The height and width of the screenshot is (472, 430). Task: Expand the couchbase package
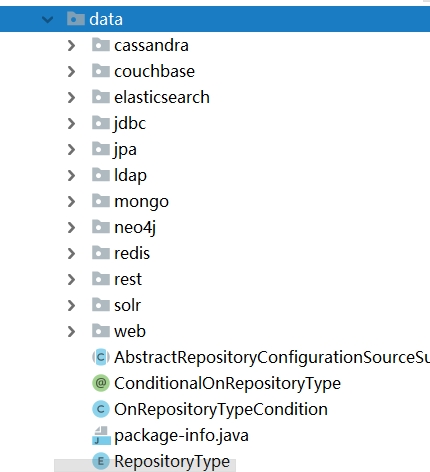tap(71, 71)
